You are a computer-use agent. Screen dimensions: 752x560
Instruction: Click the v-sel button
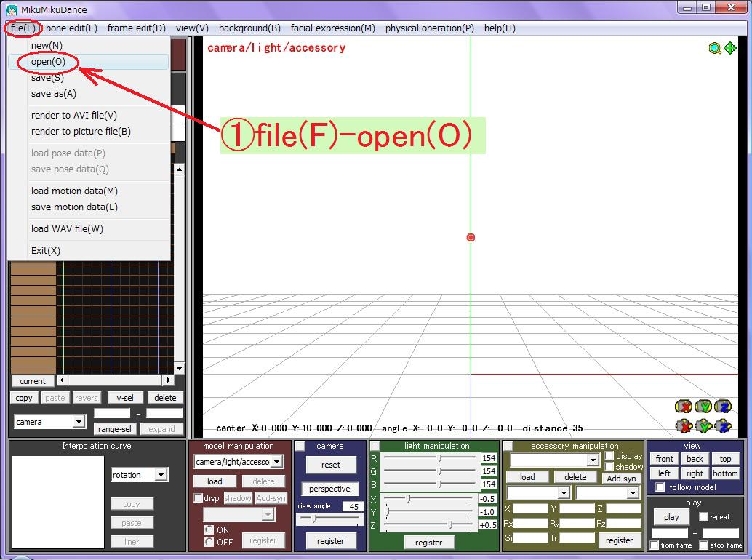(124, 398)
